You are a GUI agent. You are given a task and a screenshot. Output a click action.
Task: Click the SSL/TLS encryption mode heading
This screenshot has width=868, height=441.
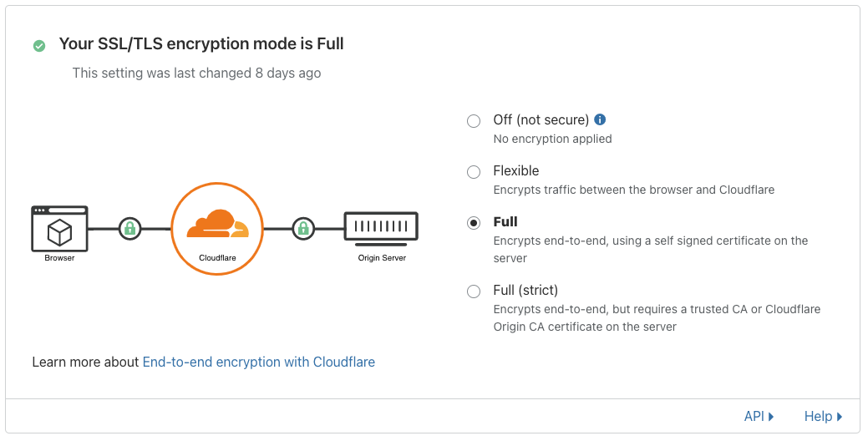coord(201,43)
